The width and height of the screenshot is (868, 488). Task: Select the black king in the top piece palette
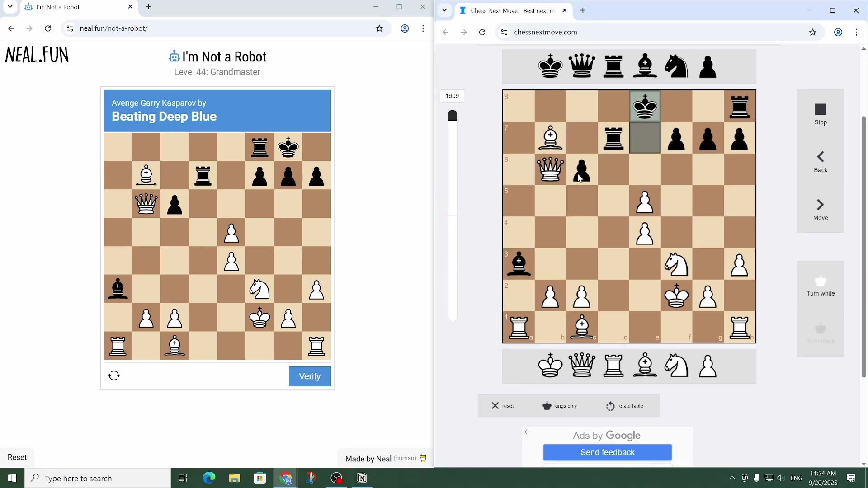[x=551, y=66]
